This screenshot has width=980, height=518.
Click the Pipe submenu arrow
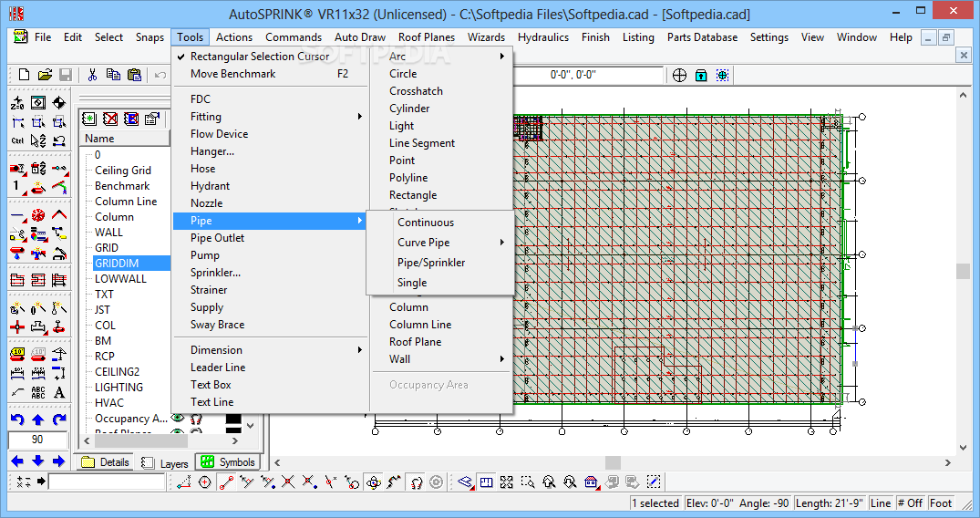[360, 220]
